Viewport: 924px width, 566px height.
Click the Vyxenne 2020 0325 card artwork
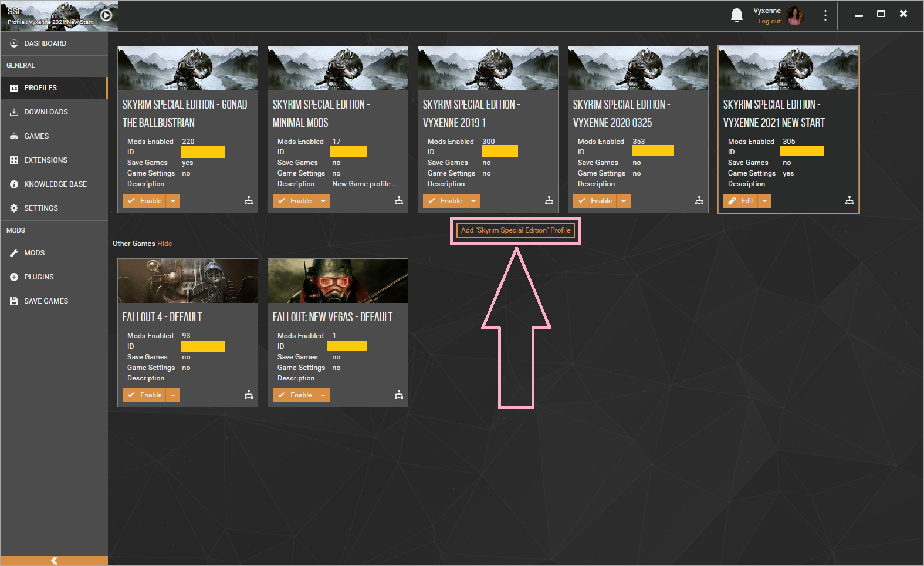tap(638, 68)
